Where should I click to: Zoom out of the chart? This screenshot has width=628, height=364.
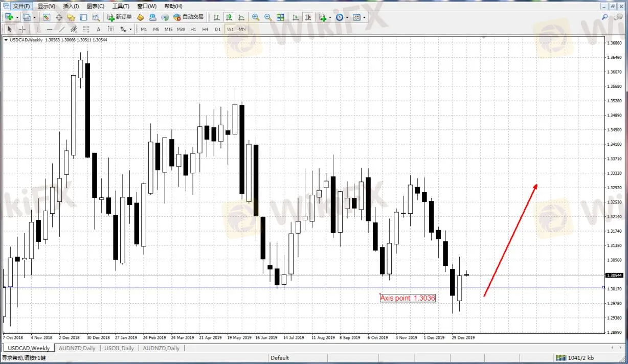click(x=267, y=17)
